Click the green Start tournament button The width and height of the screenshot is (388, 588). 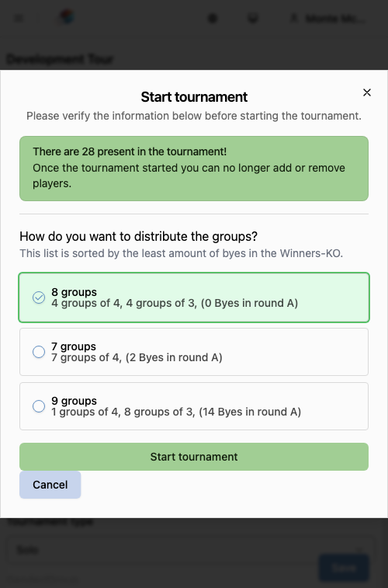point(194,457)
